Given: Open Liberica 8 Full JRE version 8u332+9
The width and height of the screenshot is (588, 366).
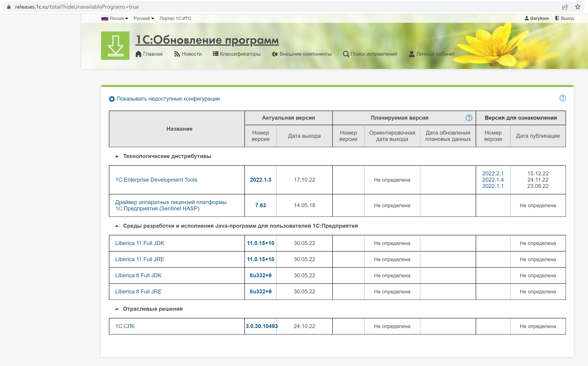Looking at the screenshot, I should (x=261, y=292).
